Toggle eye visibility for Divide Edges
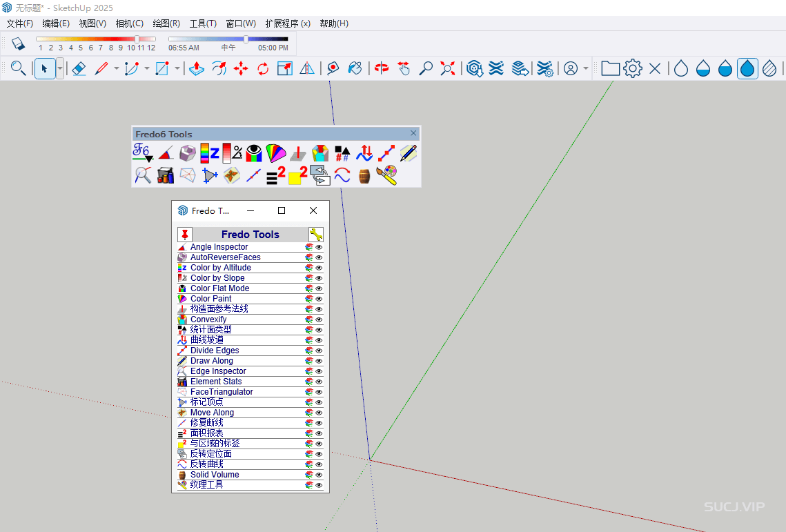This screenshot has width=786, height=532. coord(319,351)
